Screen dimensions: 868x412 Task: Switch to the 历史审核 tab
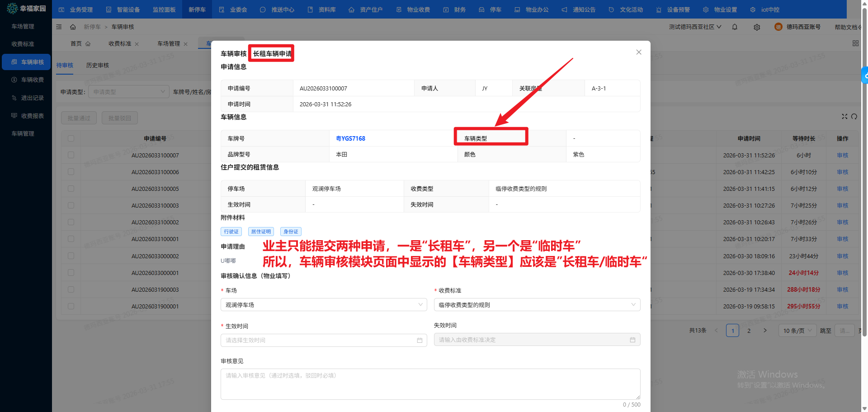97,65
